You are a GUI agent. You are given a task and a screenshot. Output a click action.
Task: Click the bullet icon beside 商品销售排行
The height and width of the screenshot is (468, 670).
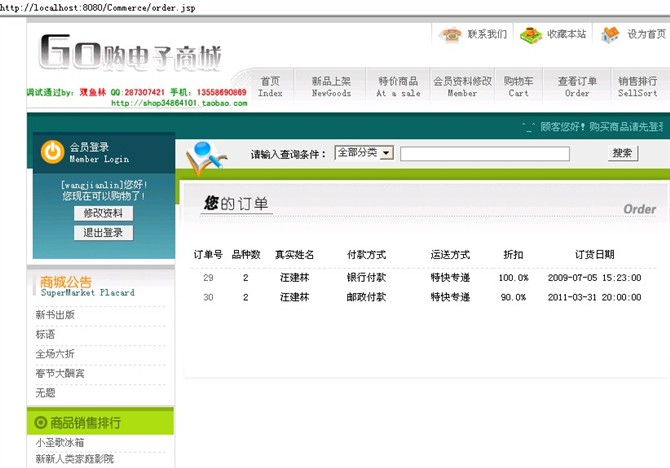point(41,423)
